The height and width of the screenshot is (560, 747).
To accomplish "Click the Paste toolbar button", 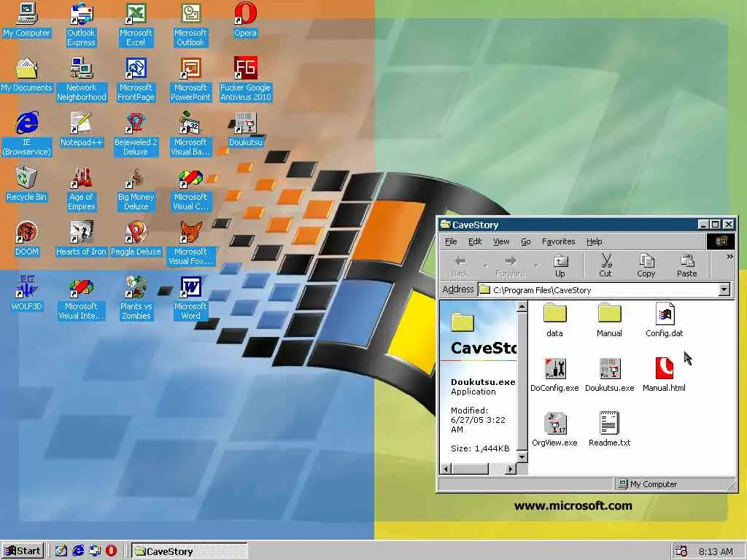I will (686, 265).
